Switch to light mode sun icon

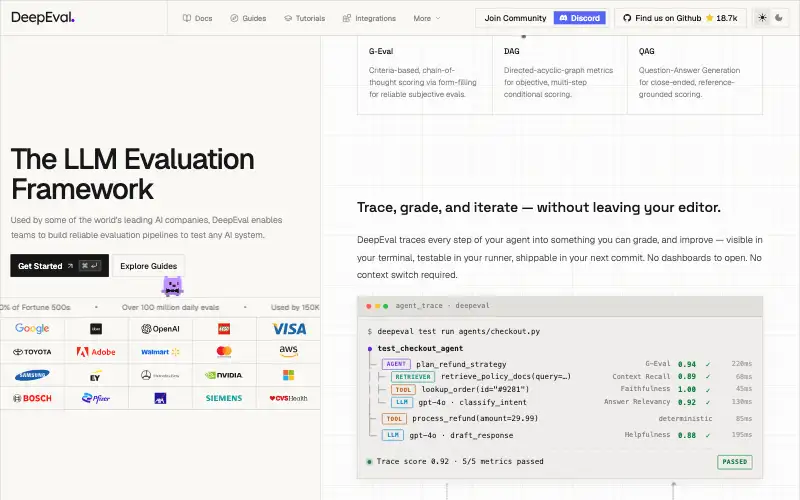762,18
